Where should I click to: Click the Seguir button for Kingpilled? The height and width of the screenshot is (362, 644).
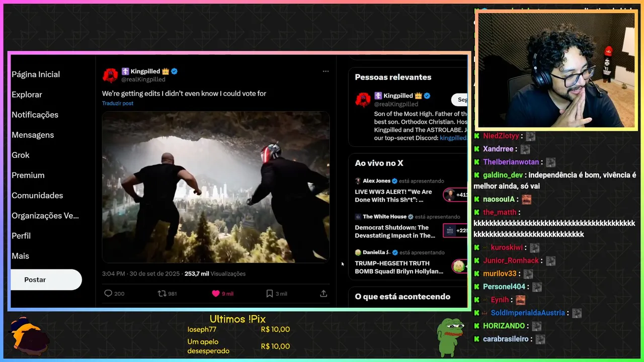click(459, 100)
